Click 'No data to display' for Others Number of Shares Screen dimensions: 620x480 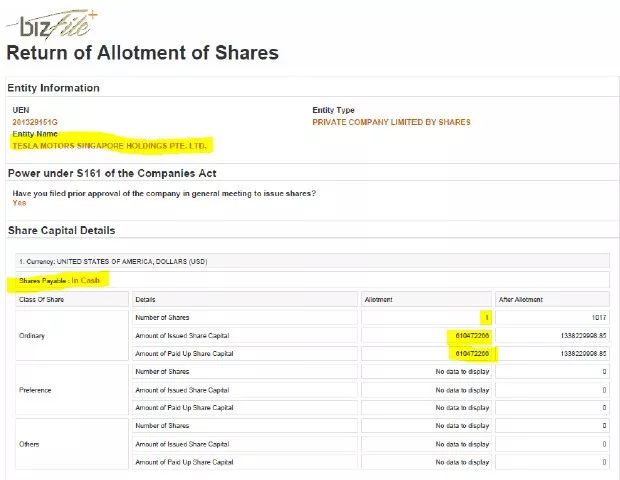click(x=462, y=426)
